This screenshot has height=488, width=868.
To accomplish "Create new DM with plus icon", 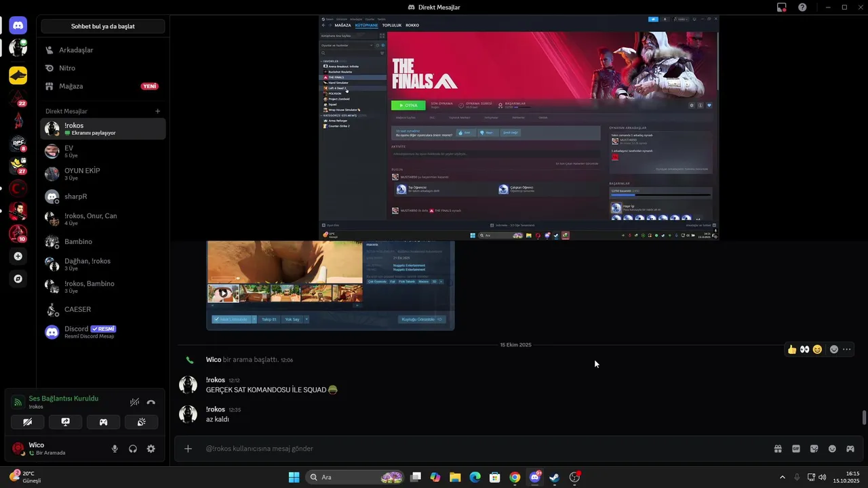I will click(x=157, y=111).
